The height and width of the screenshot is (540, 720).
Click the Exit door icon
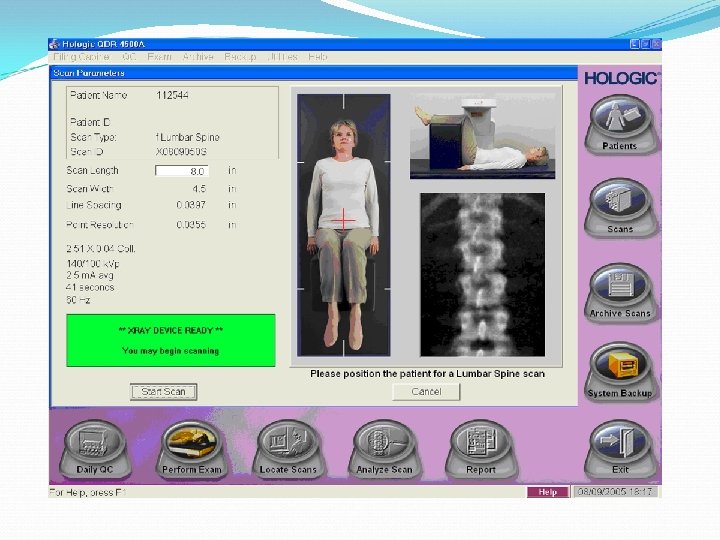(621, 450)
